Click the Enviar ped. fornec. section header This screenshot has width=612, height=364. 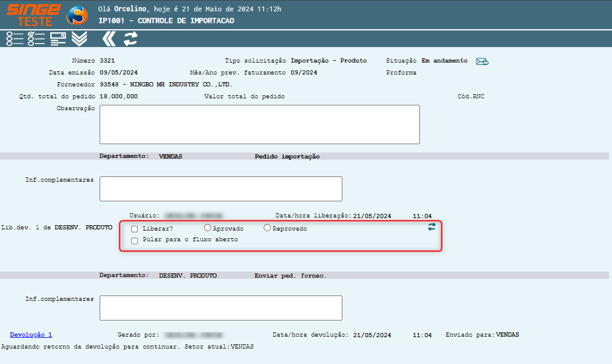[290, 276]
